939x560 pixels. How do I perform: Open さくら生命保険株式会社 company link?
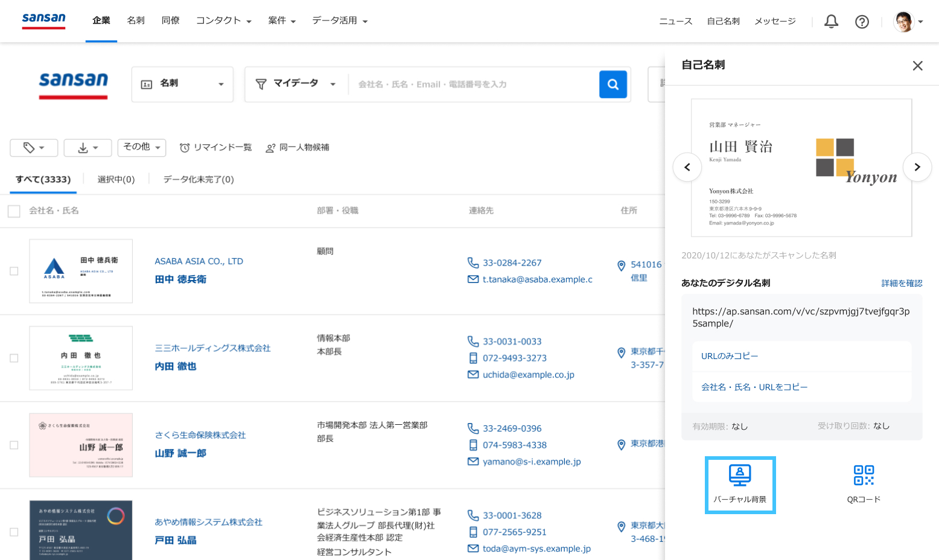click(200, 435)
